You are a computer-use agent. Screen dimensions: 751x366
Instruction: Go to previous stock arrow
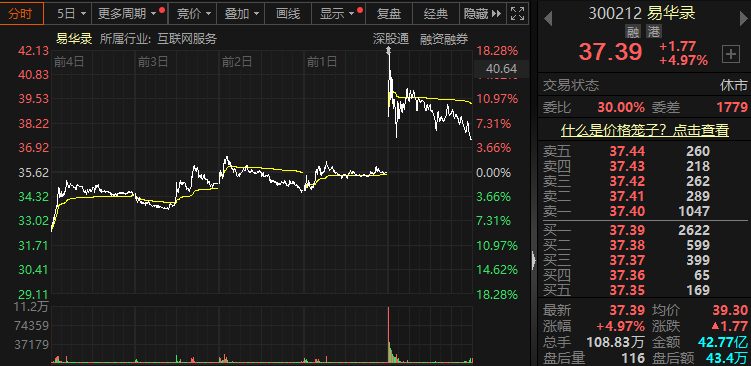coord(548,20)
